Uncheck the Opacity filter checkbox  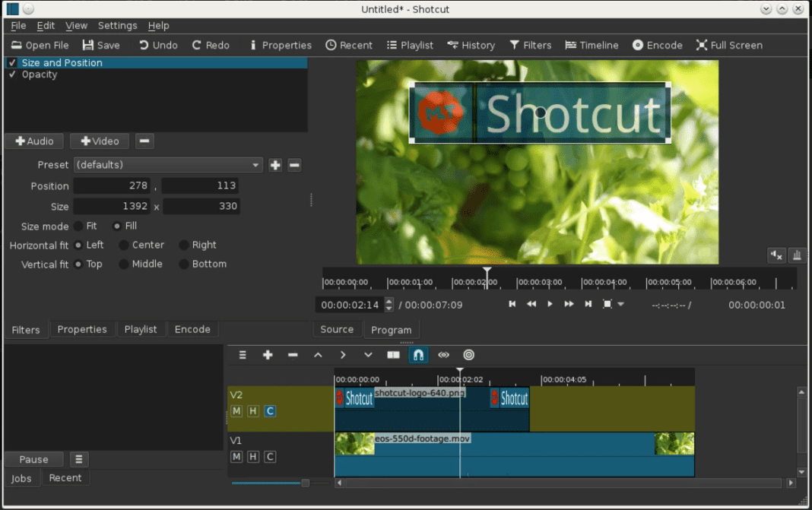(x=11, y=74)
